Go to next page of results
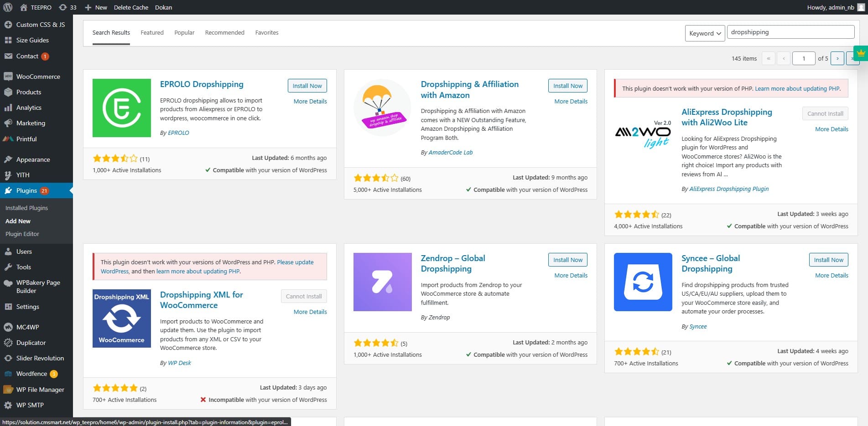 (x=837, y=58)
